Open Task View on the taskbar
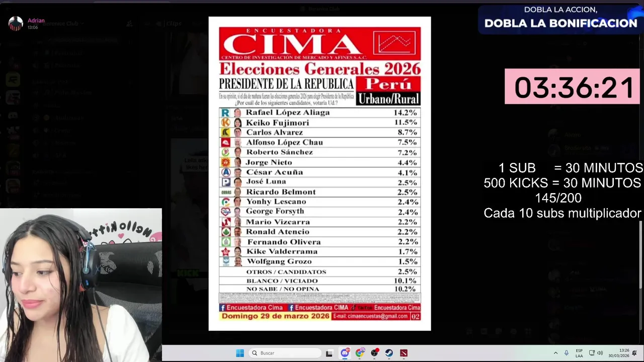The width and height of the screenshot is (644, 362). point(329,353)
